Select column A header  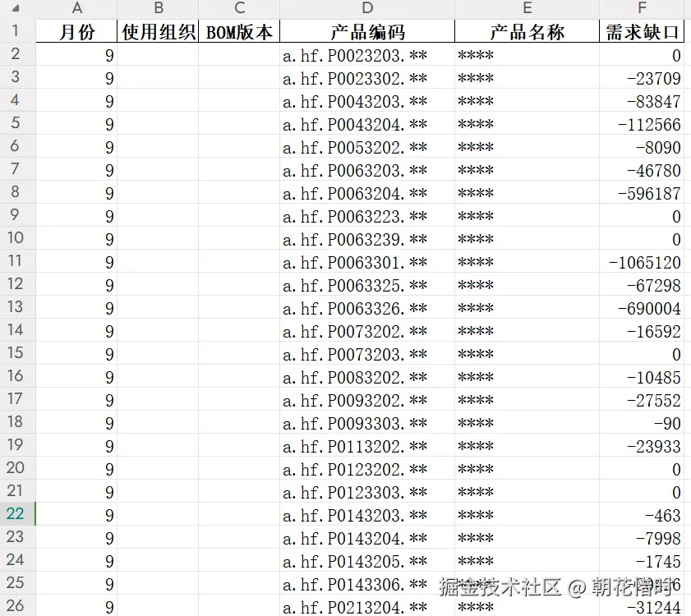76,8
